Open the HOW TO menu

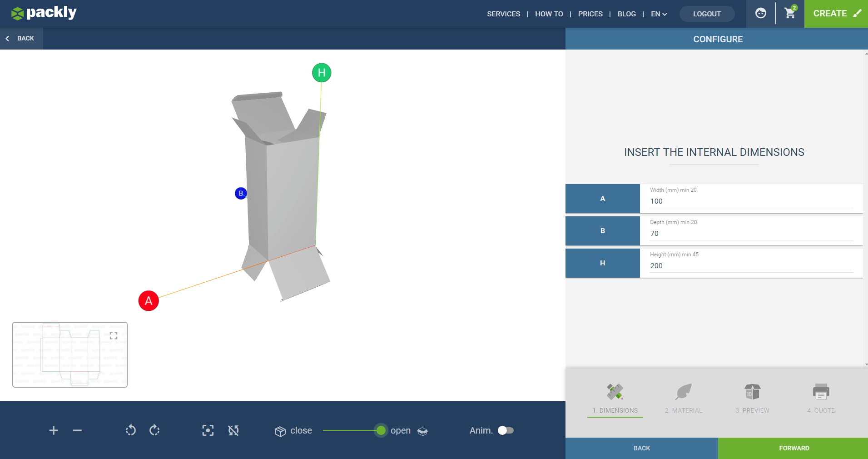click(x=549, y=14)
